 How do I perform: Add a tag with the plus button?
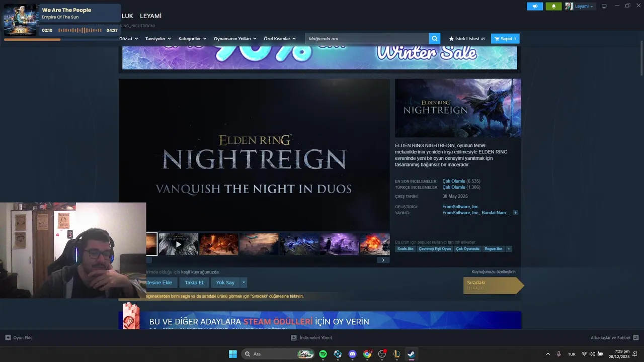(x=509, y=249)
